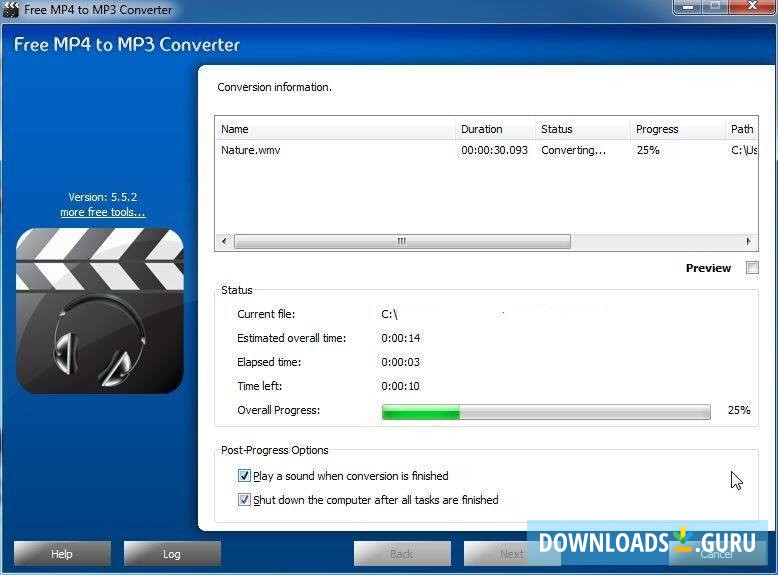Click the Converting... status cell
The width and height of the screenshot is (778, 575).
pos(574,150)
